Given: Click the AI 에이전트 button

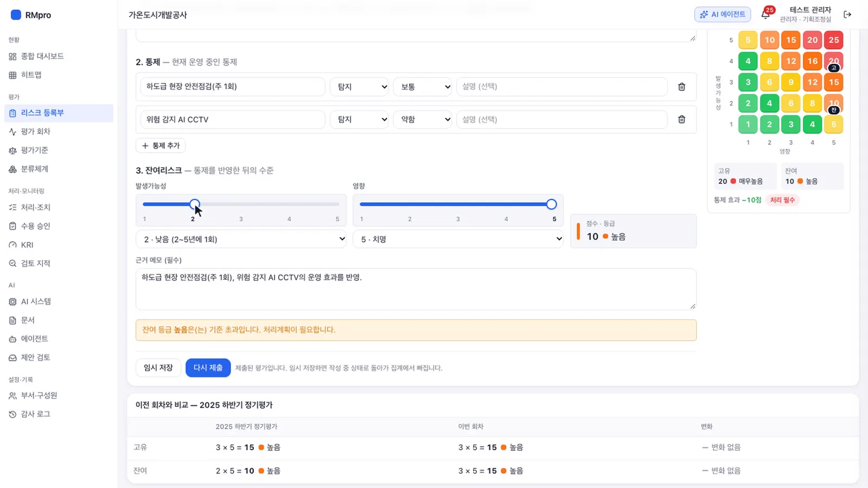Looking at the screenshot, I should point(723,15).
